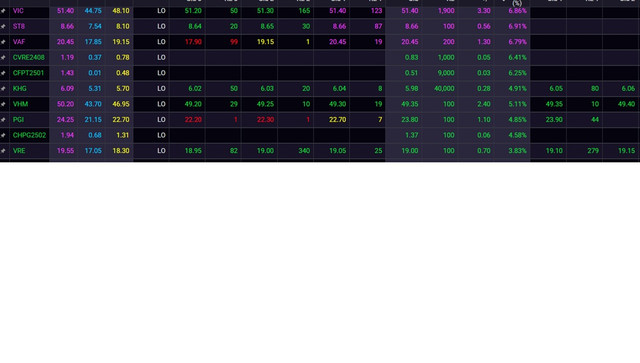The height and width of the screenshot is (363, 640).
Task: Open the CHPG2502 warrant symbol
Action: pos(29,135)
